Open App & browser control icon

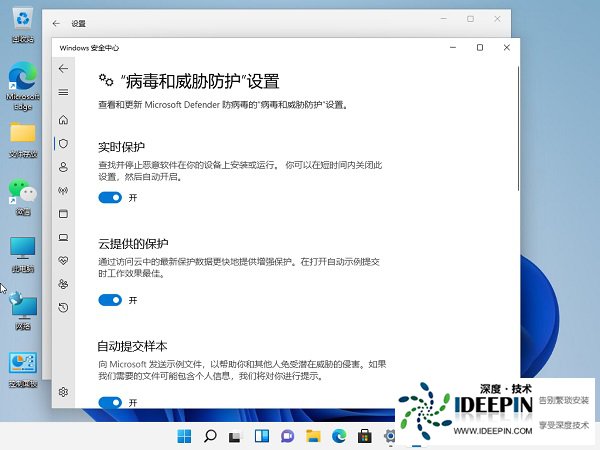64,214
